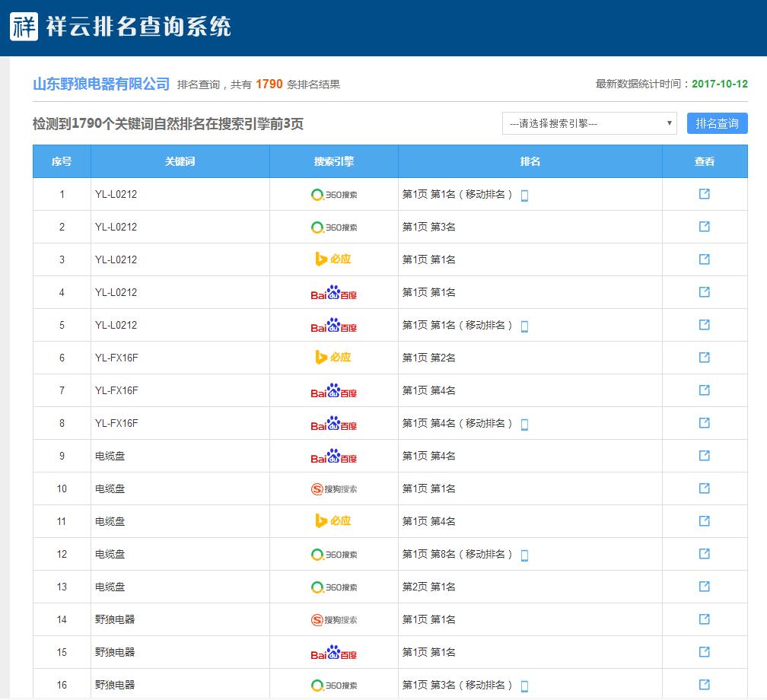Click the orange 1790 result count
This screenshot has width=767, height=700.
[x=269, y=84]
